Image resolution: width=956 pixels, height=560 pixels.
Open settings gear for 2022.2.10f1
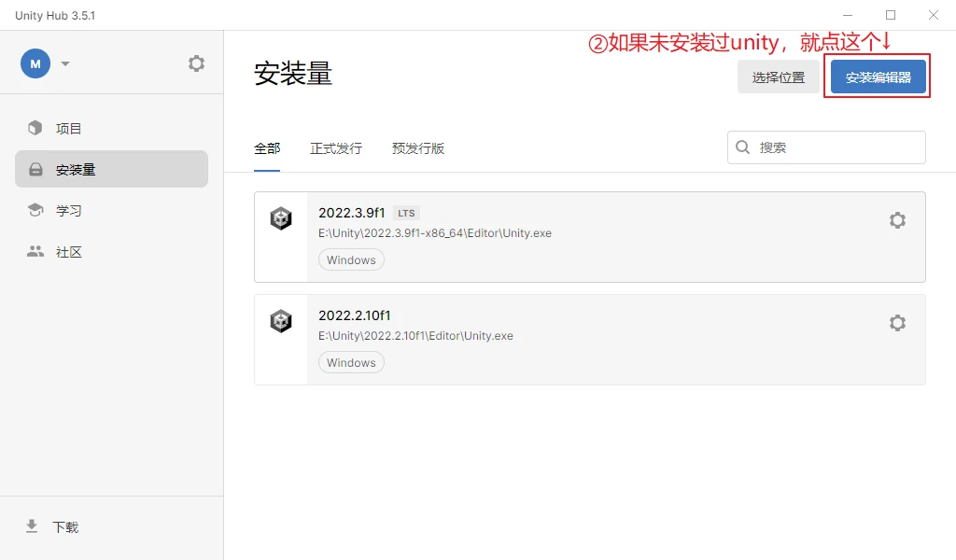[x=897, y=322]
